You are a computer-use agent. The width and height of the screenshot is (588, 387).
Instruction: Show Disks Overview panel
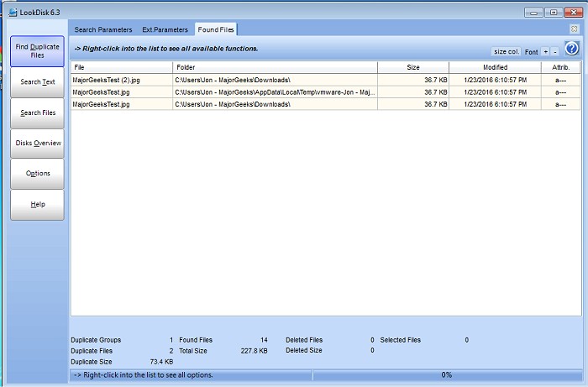pos(37,144)
